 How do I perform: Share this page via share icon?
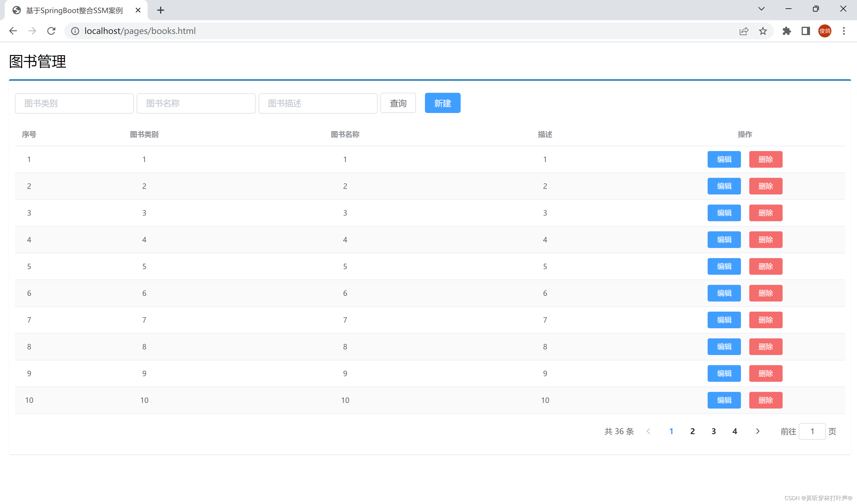[744, 31]
